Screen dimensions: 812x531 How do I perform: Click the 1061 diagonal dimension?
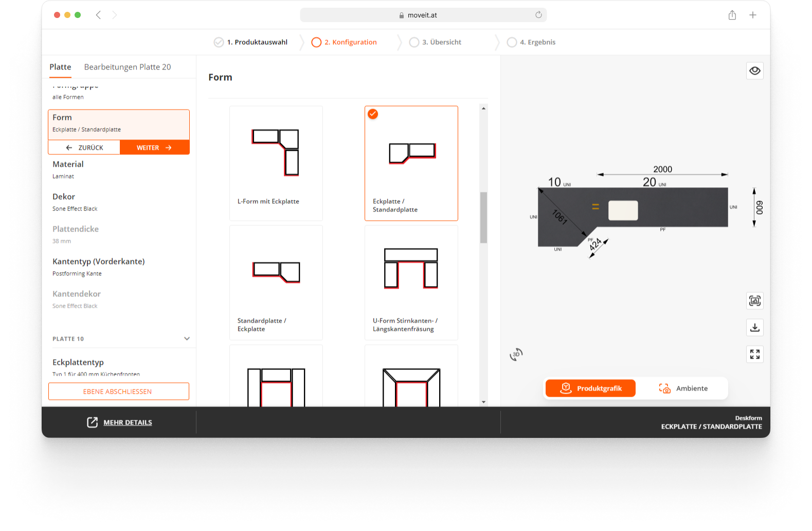click(560, 217)
